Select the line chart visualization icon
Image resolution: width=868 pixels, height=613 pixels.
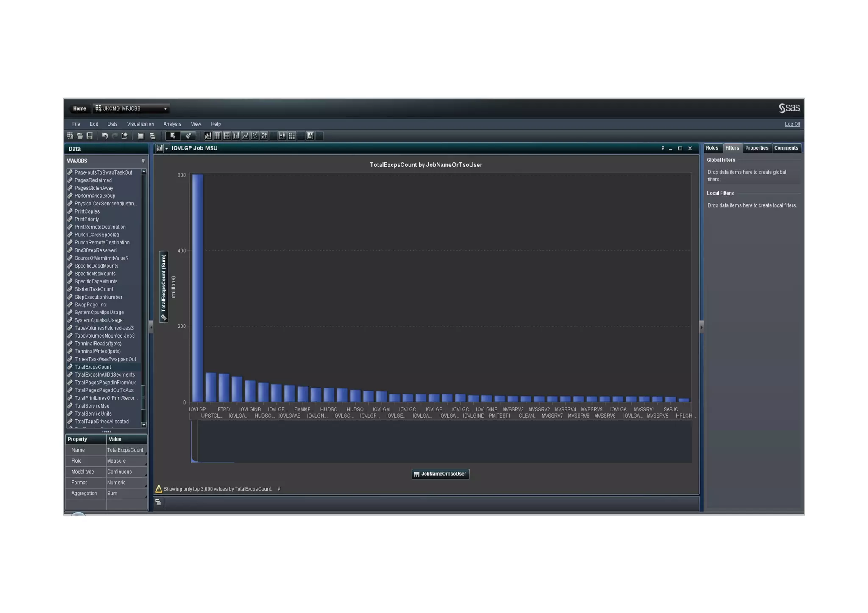pos(245,136)
